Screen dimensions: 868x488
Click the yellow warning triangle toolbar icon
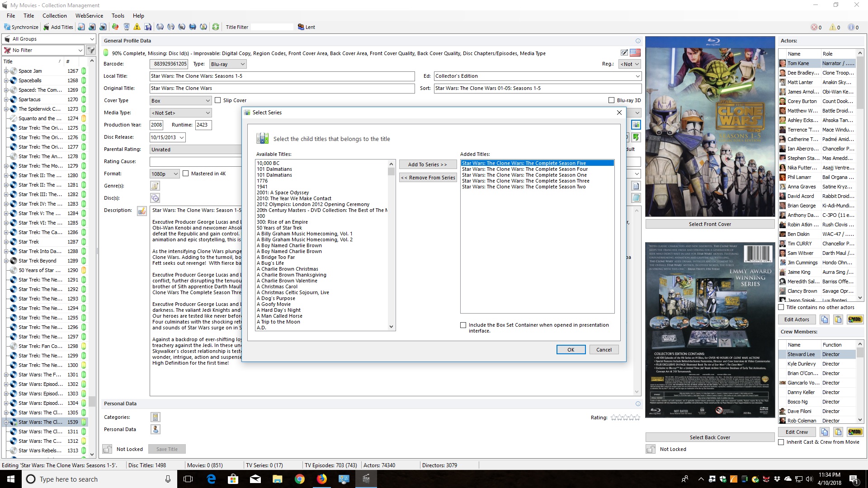(137, 27)
